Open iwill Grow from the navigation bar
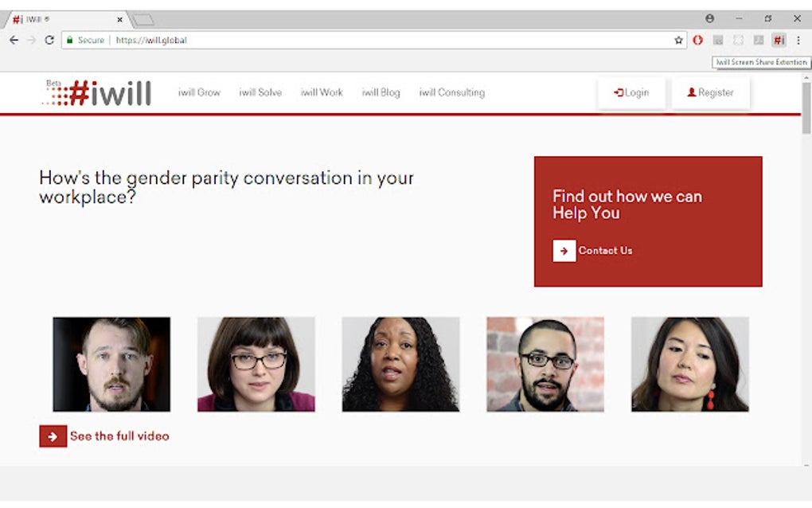812x508 pixels. [199, 92]
